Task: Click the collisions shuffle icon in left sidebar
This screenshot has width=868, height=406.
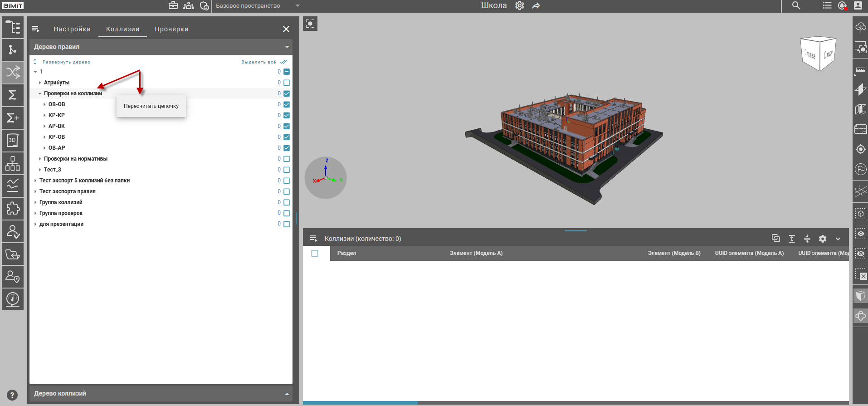Action: pos(13,72)
